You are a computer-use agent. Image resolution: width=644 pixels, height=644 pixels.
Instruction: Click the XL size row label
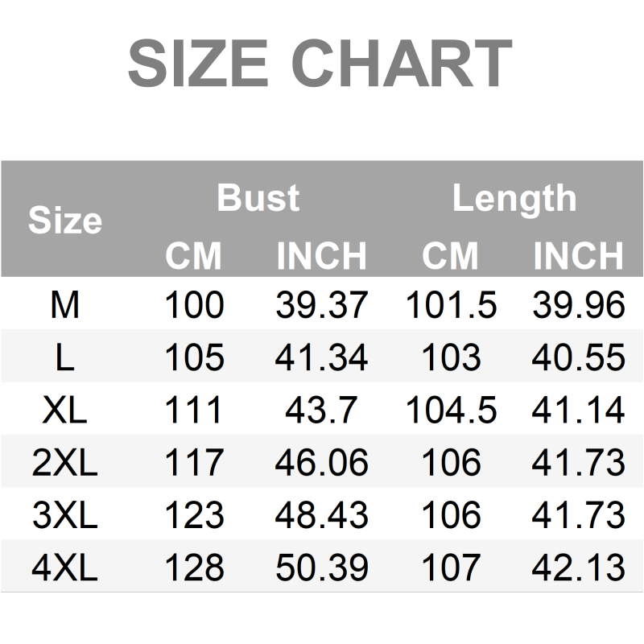coord(65,411)
